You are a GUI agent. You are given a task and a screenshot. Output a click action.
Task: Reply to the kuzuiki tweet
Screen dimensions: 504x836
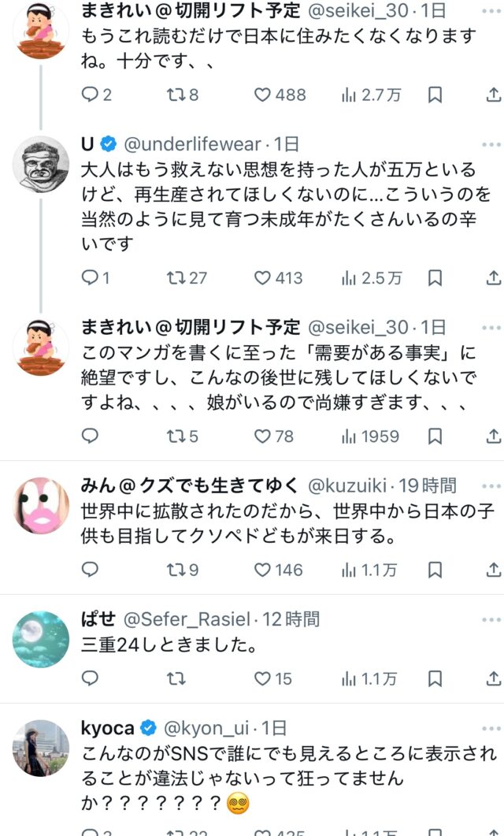[x=90, y=570]
